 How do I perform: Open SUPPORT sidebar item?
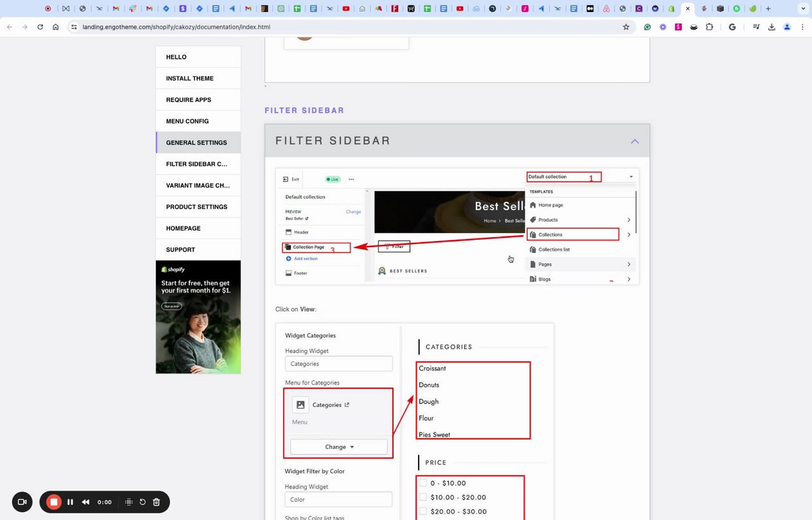(x=198, y=250)
